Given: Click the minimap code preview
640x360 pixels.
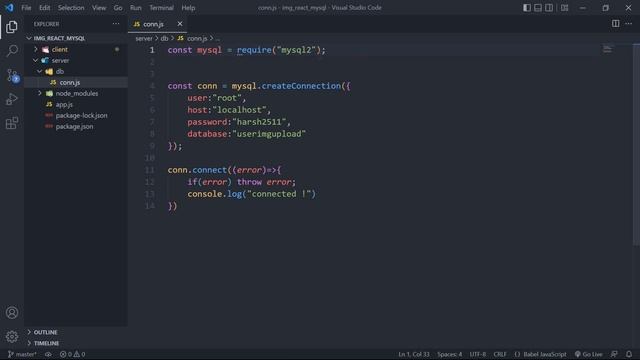Looking at the screenshot, I should point(608,49).
